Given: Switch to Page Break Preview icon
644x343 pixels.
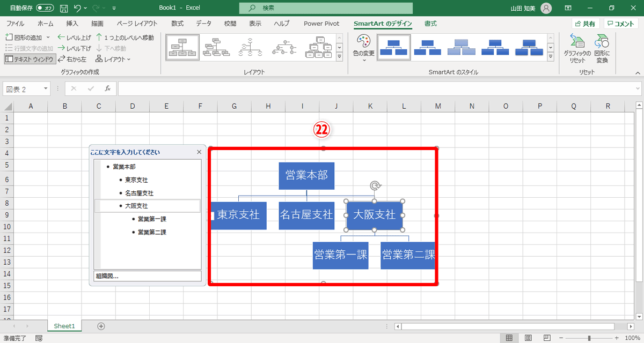Looking at the screenshot, I should (546, 338).
